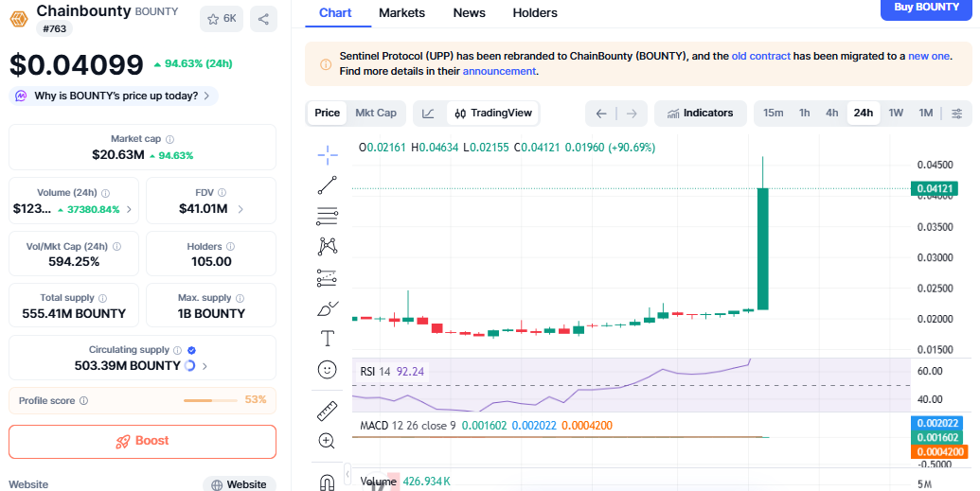The width and height of the screenshot is (980, 491).
Task: Select the text annotation tool
Action: pyautogui.click(x=328, y=339)
